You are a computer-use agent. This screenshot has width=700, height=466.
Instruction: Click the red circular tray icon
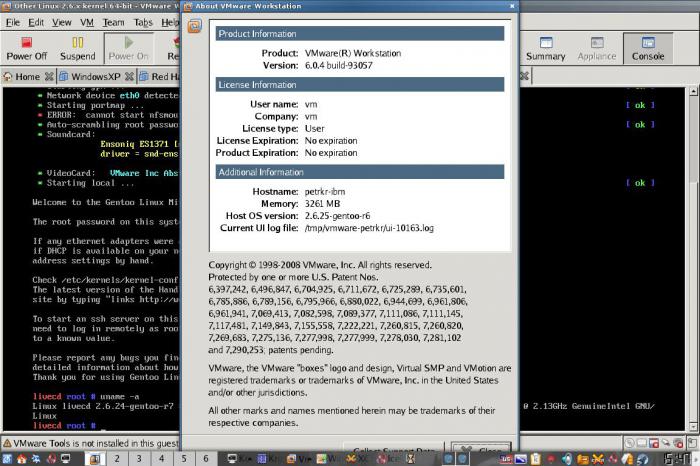(x=551, y=459)
